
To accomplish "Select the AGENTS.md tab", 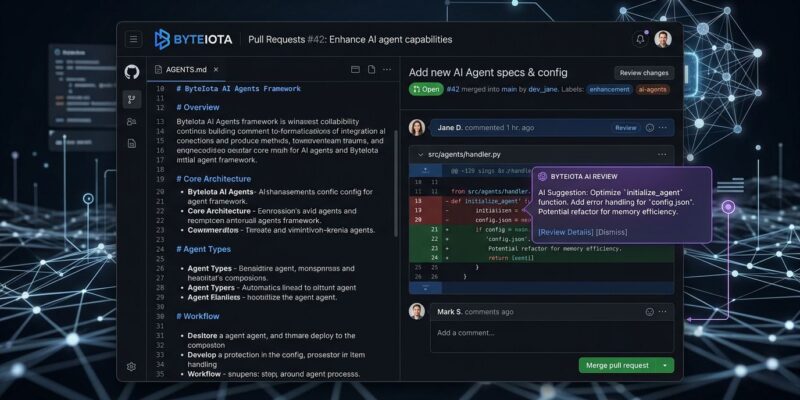I will tap(186, 69).
